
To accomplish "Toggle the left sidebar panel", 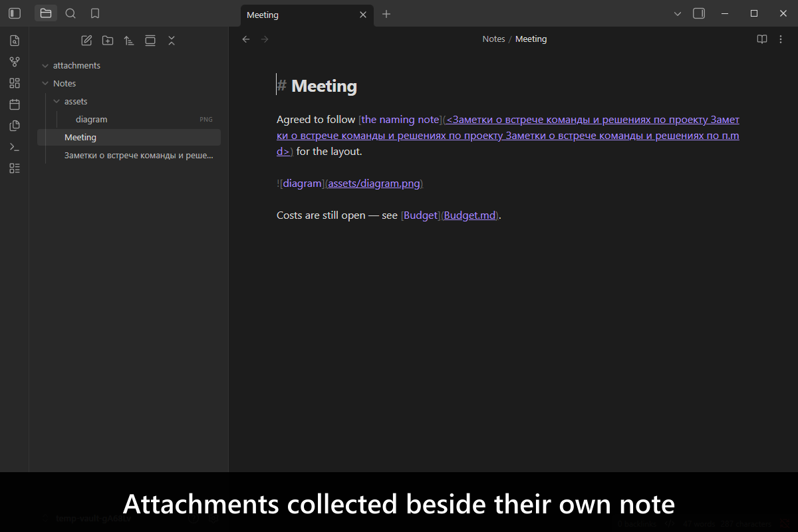I will tap(15, 13).
